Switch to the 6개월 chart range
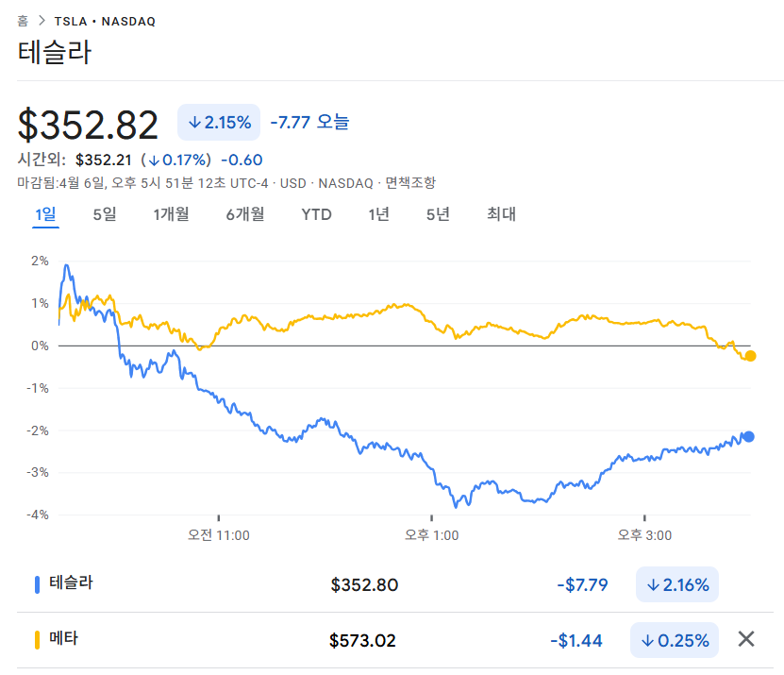This screenshot has width=784, height=675. [x=244, y=214]
